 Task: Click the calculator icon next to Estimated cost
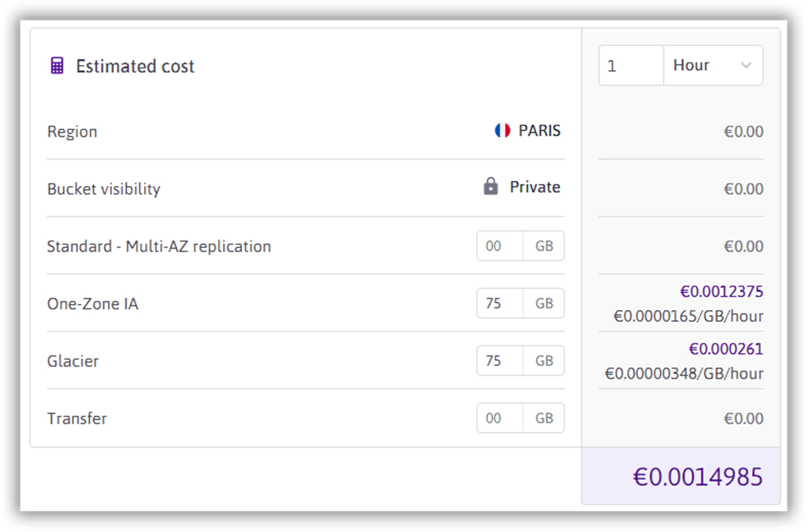(x=56, y=66)
